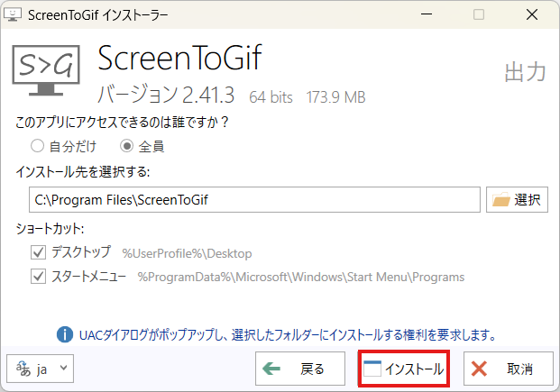
Task: Click the 出力 label
Action: point(525,72)
